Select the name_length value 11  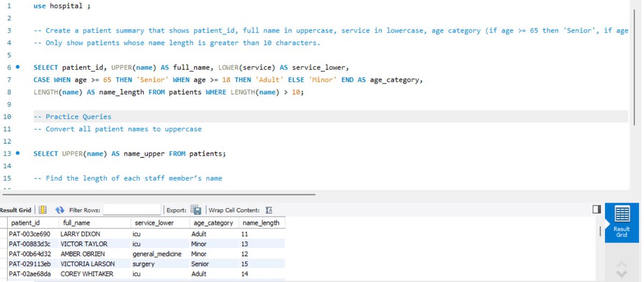262,234
